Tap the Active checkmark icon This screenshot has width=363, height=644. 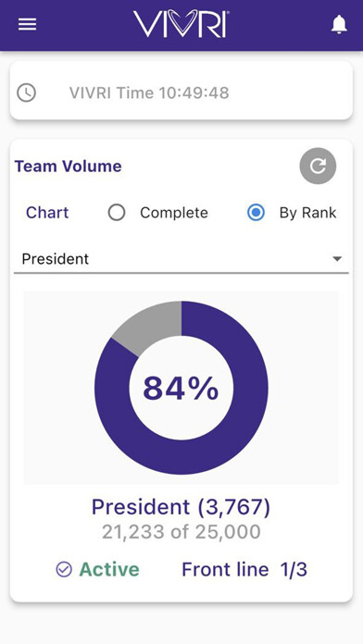64,570
